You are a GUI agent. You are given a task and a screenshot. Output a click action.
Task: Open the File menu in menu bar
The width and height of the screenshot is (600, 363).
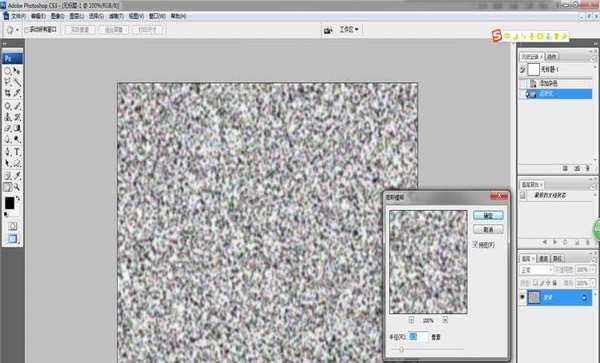click(x=18, y=16)
